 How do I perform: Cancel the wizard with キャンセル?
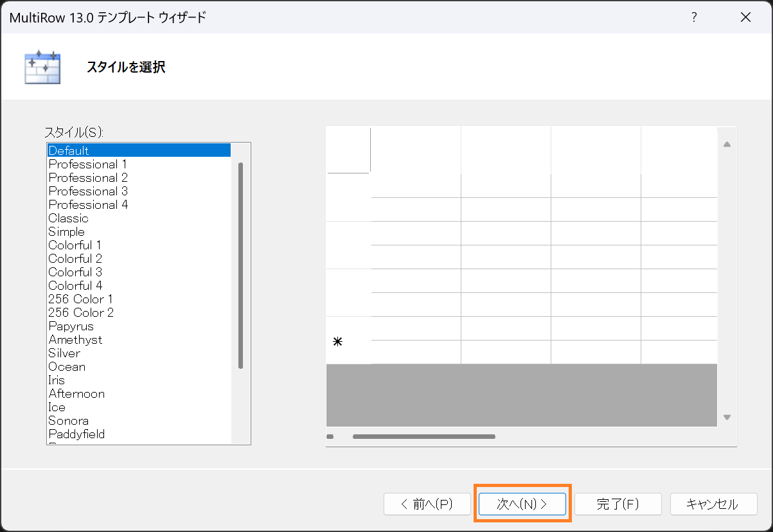(713, 504)
